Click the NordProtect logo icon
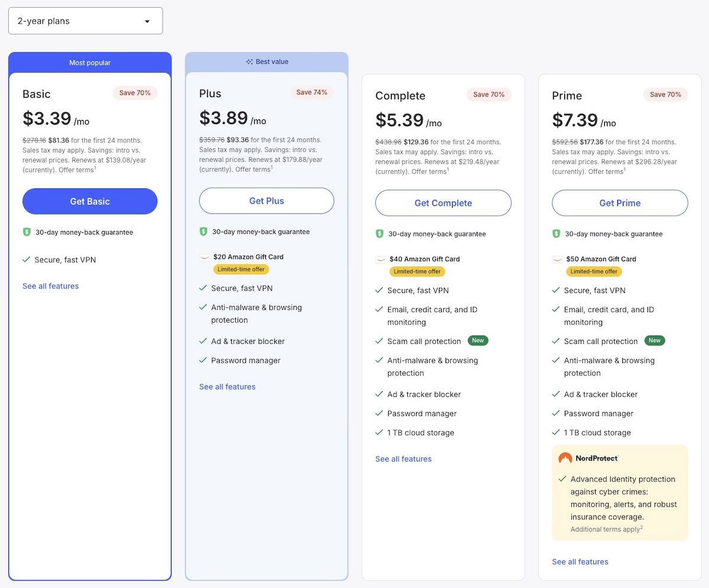The width and height of the screenshot is (709, 588). pos(565,458)
